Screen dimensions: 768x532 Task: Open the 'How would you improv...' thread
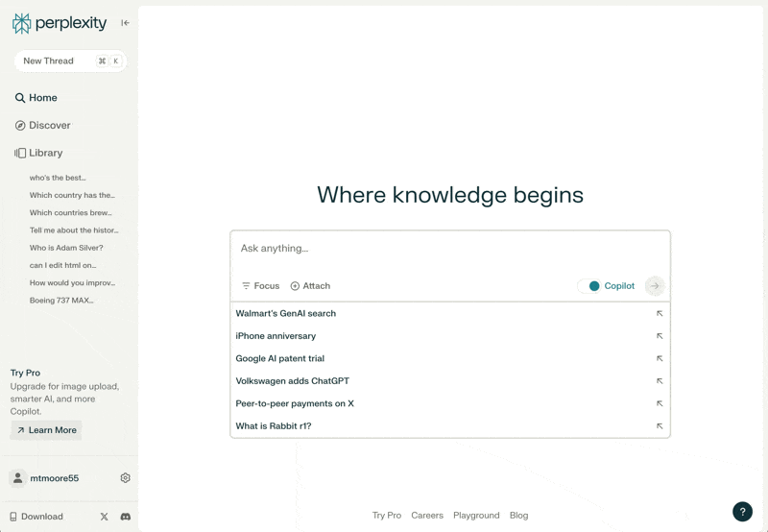pyautogui.click(x=73, y=283)
